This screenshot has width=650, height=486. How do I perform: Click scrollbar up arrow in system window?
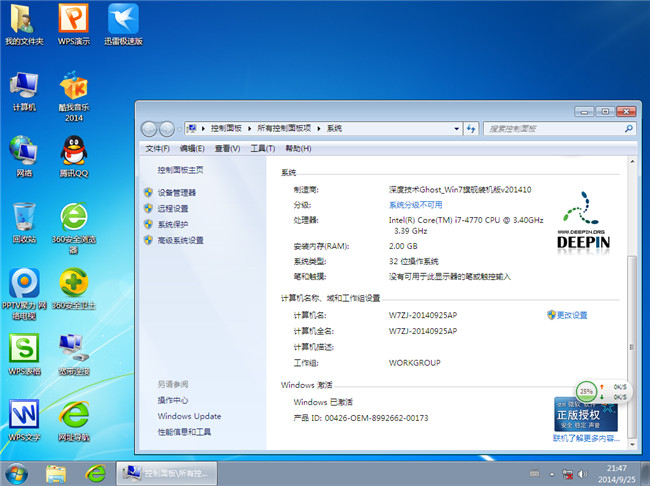click(632, 161)
